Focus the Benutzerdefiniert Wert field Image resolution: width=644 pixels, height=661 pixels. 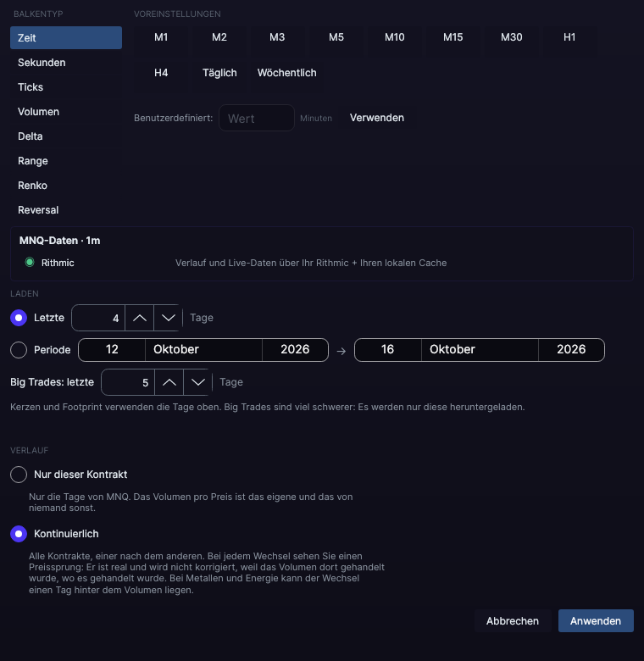[x=257, y=118]
